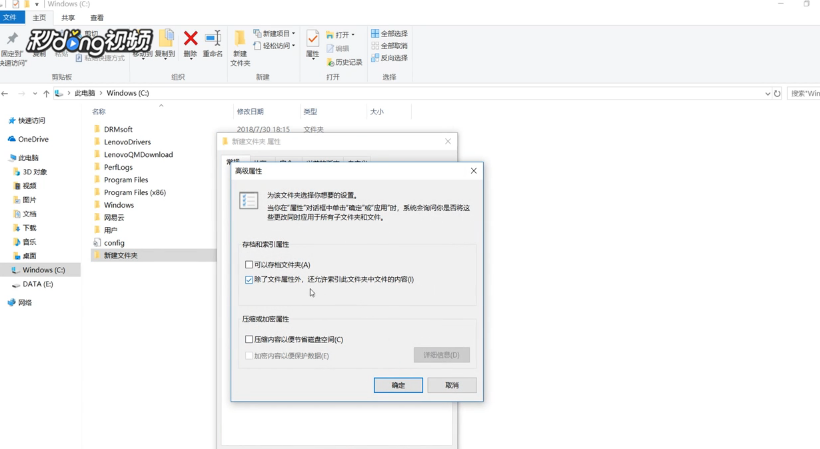This screenshot has width=820, height=449.
Task: Select Network in navigation pane
Action: pos(20,303)
